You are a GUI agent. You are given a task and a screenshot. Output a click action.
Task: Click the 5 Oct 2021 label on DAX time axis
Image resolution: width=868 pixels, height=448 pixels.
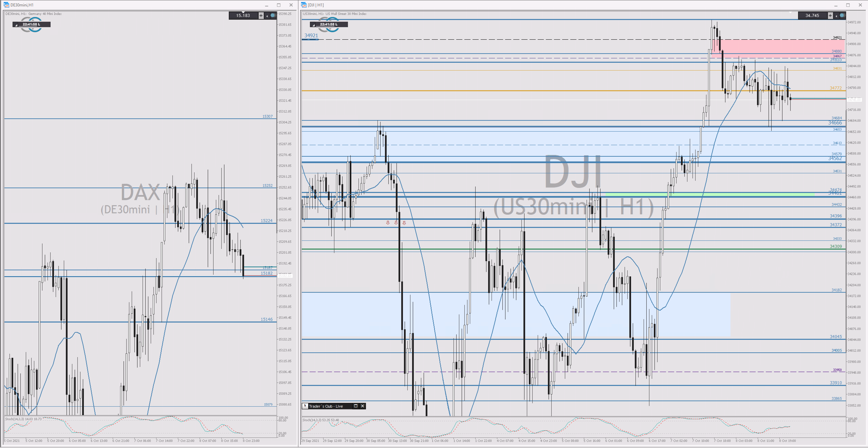[12, 441]
